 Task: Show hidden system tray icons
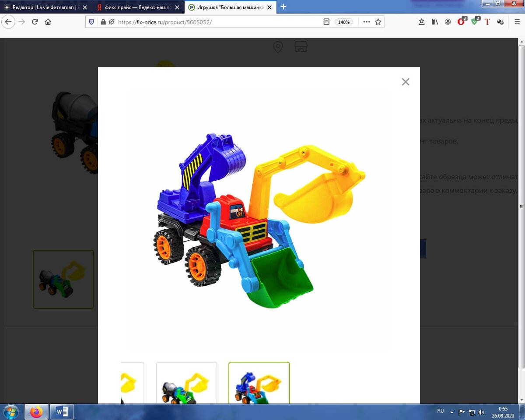tap(452, 412)
